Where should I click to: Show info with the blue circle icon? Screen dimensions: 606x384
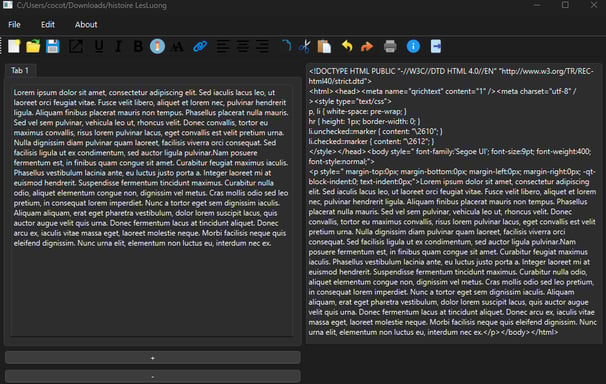(x=413, y=46)
